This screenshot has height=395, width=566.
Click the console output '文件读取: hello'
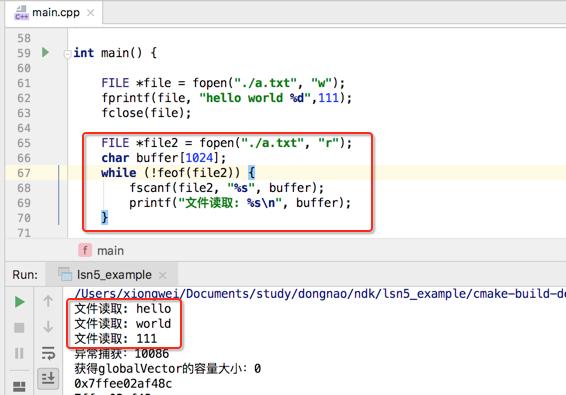(x=123, y=309)
